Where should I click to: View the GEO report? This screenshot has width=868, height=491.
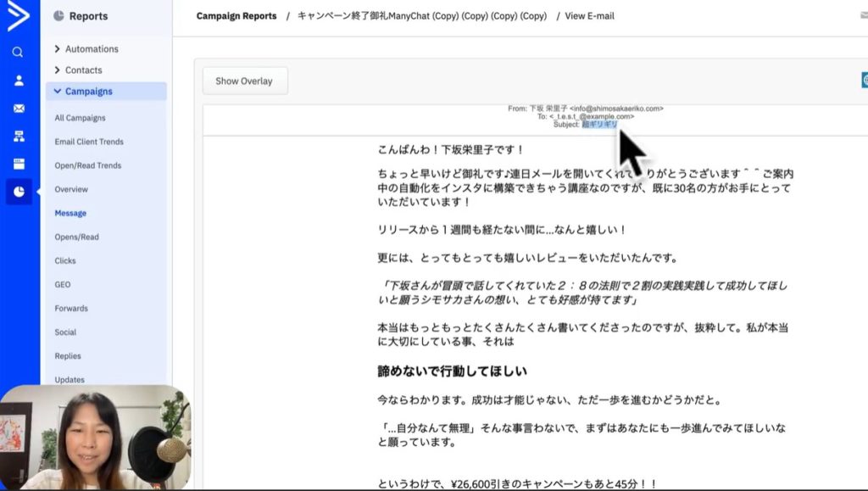click(x=63, y=284)
